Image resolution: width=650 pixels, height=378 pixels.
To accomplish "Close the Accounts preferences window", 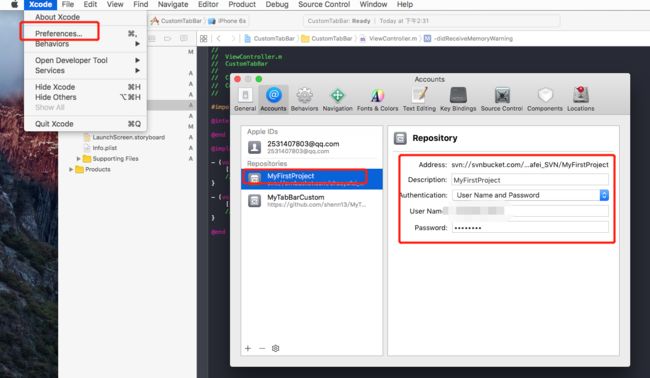I will pos(238,79).
